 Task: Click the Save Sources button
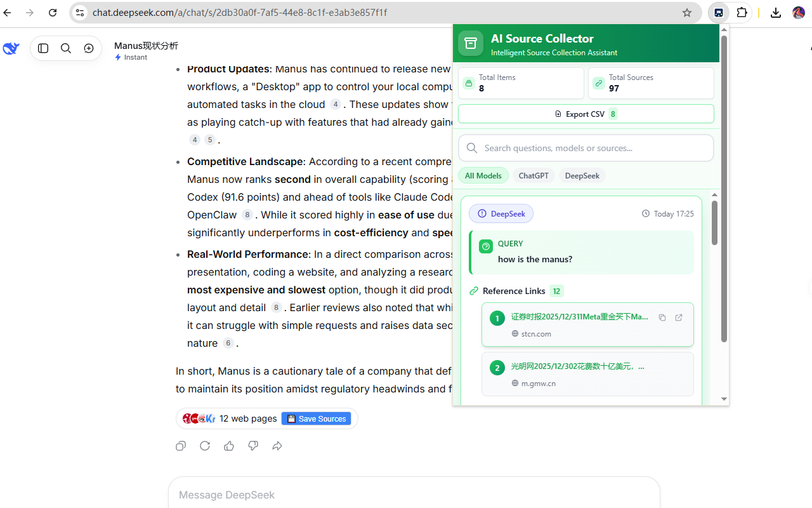316,419
